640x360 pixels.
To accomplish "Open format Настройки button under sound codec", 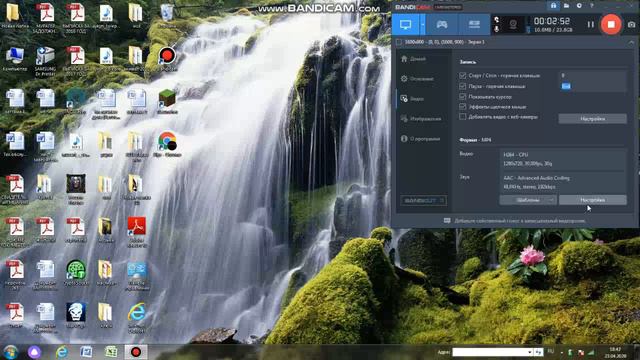I will pyautogui.click(x=592, y=200).
